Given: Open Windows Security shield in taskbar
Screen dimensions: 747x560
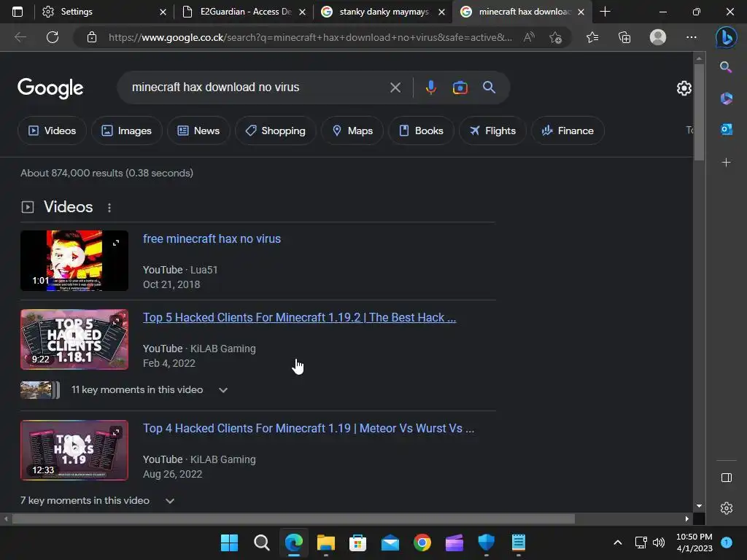Looking at the screenshot, I should pyautogui.click(x=487, y=542).
